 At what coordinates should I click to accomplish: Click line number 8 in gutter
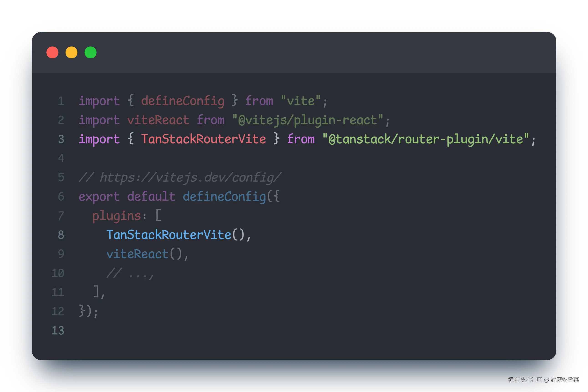61,235
